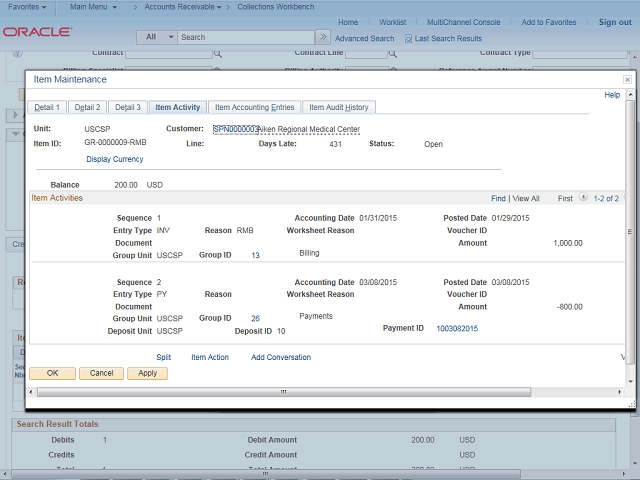Open the Add Conversation link
640x480 pixels.
click(280, 357)
